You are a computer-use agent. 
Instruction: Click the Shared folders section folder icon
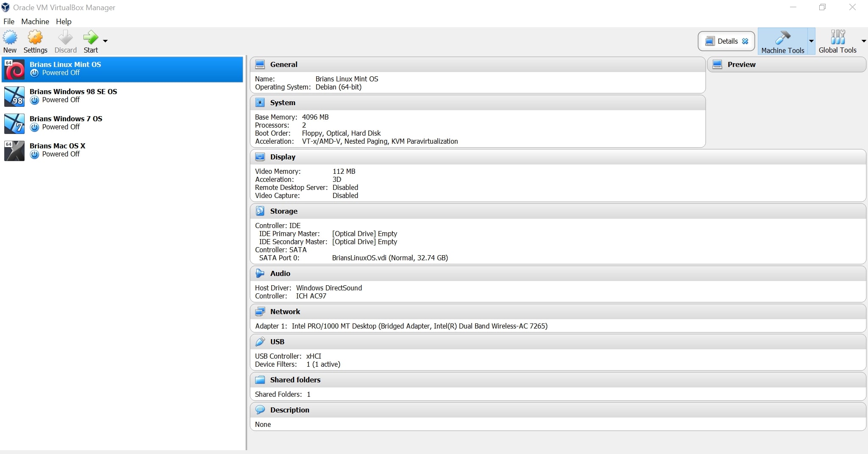pyautogui.click(x=260, y=380)
